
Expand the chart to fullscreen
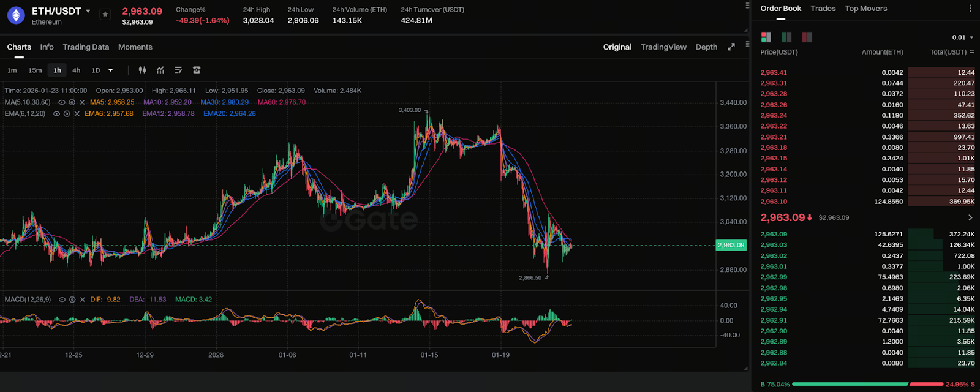[x=731, y=47]
